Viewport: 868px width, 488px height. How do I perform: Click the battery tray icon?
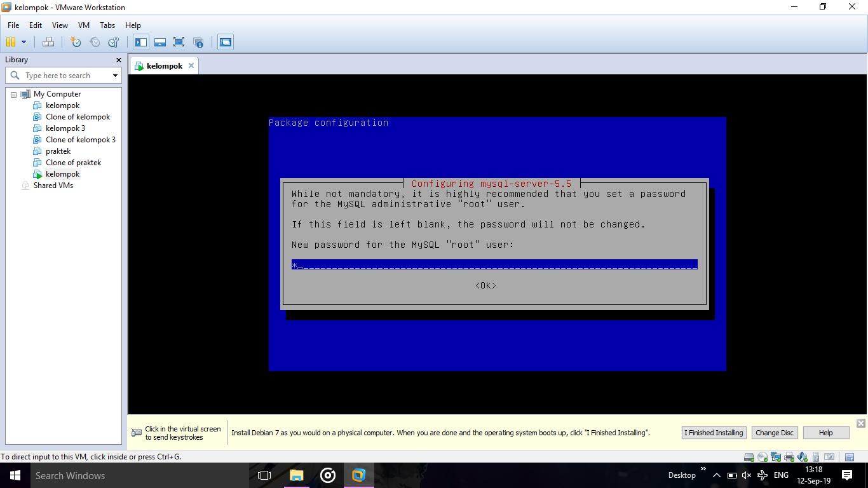click(x=731, y=475)
